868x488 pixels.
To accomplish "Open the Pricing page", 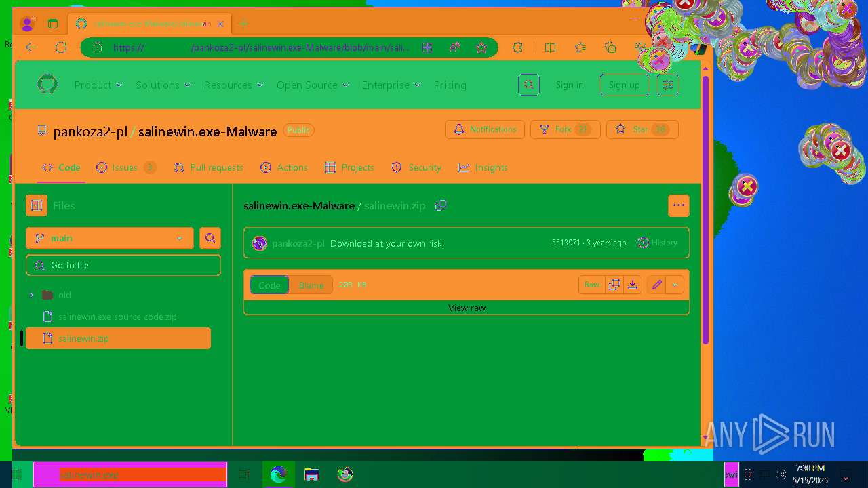I will click(450, 85).
